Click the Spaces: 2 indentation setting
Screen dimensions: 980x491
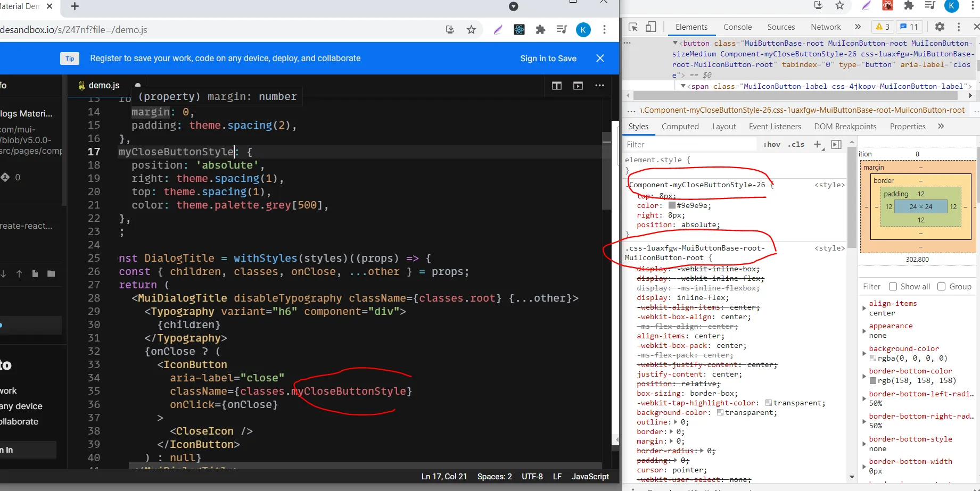tap(495, 477)
